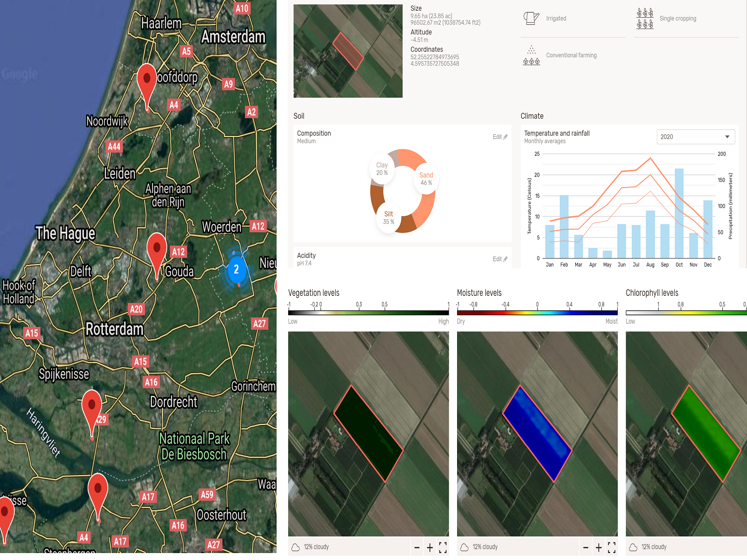Edit the soil Composition
Viewport: 747px width, 560px height.
[x=500, y=137]
